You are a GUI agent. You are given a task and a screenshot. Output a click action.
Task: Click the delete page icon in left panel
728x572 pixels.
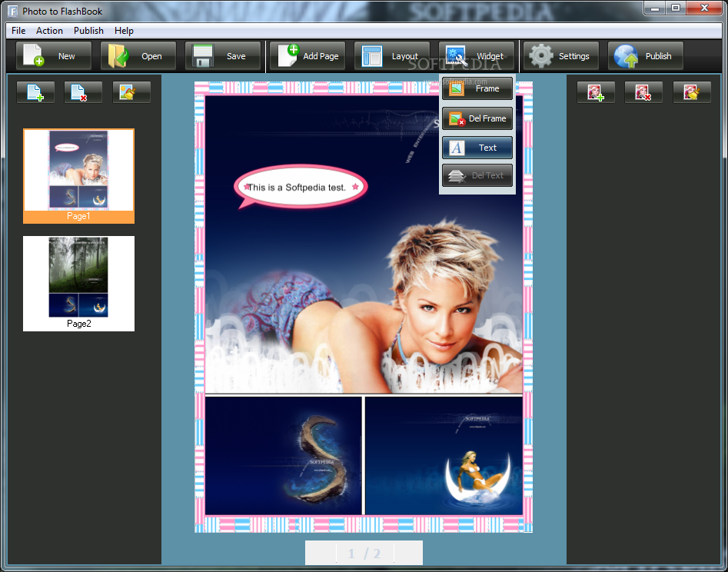83,92
